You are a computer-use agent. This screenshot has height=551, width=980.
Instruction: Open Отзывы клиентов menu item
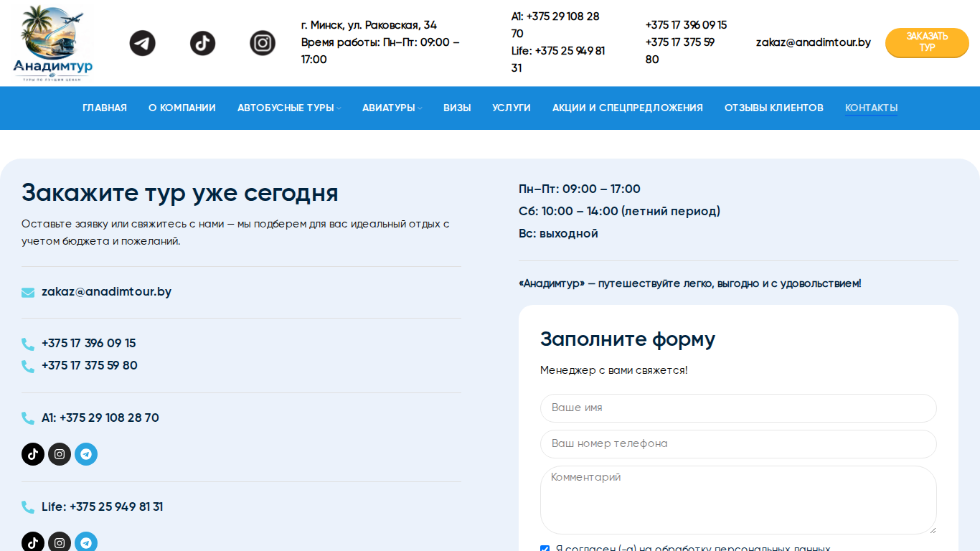click(x=774, y=108)
